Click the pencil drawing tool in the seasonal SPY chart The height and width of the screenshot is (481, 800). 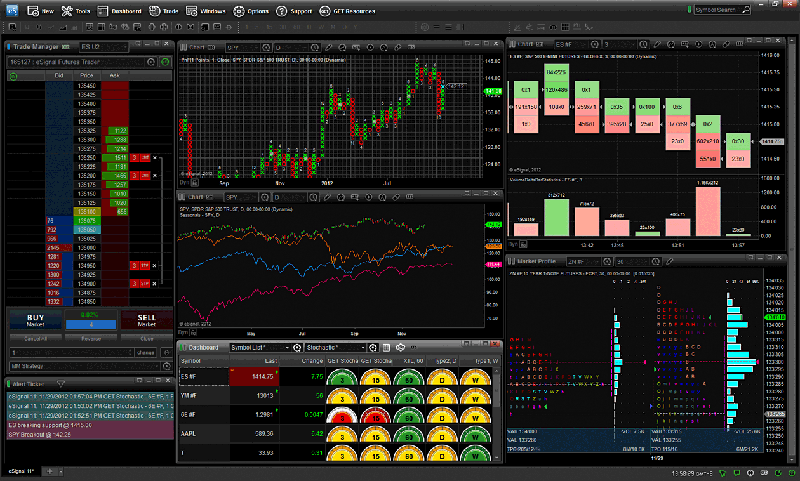(x=327, y=197)
